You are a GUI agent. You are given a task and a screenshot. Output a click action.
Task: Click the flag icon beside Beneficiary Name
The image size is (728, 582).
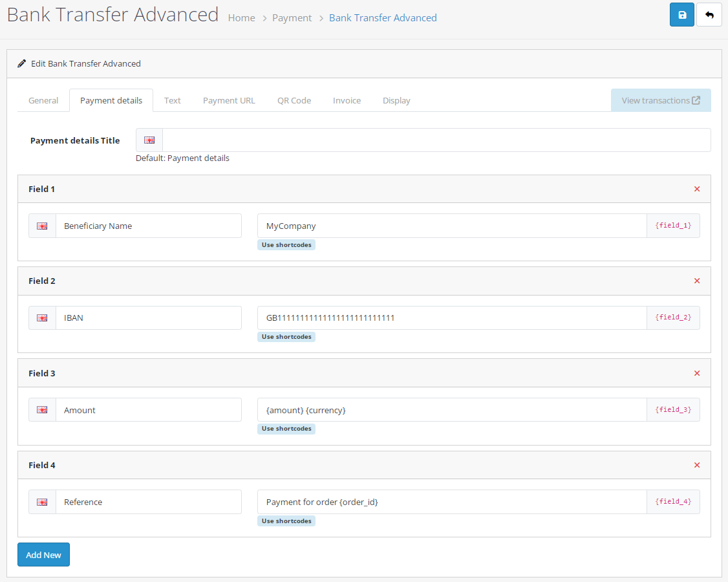(x=42, y=226)
